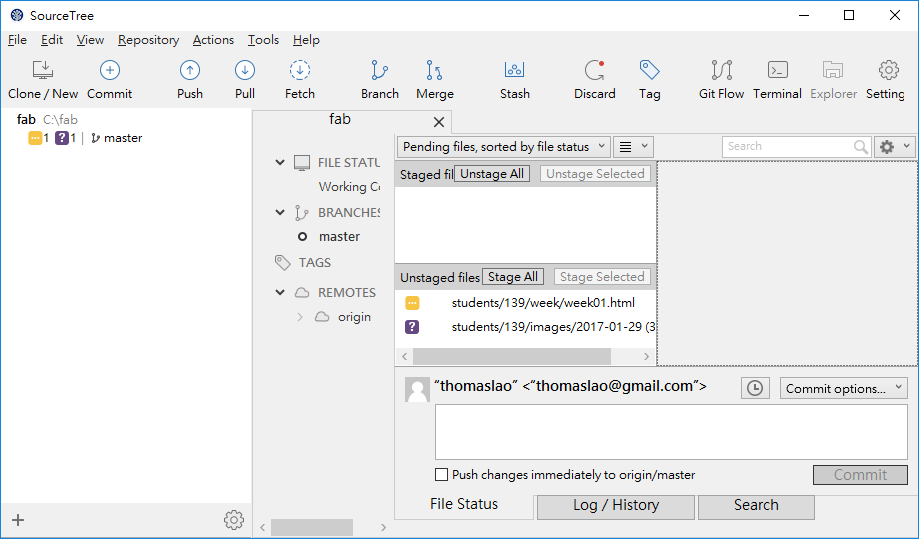Click the plus icon to add repository
This screenshot has width=919, height=539.
coord(18,520)
